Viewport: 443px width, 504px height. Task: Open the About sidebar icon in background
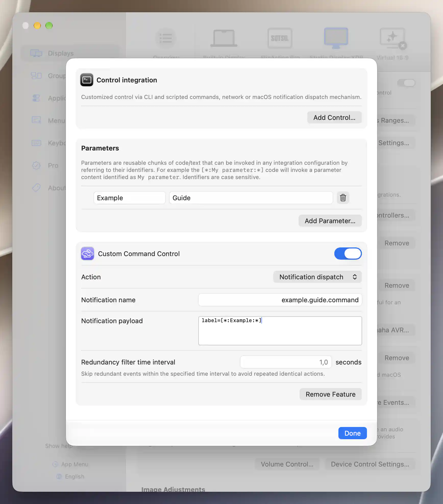(x=36, y=188)
